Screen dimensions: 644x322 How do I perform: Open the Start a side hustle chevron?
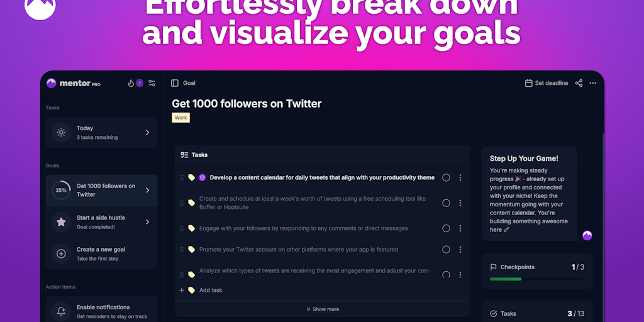tap(147, 222)
